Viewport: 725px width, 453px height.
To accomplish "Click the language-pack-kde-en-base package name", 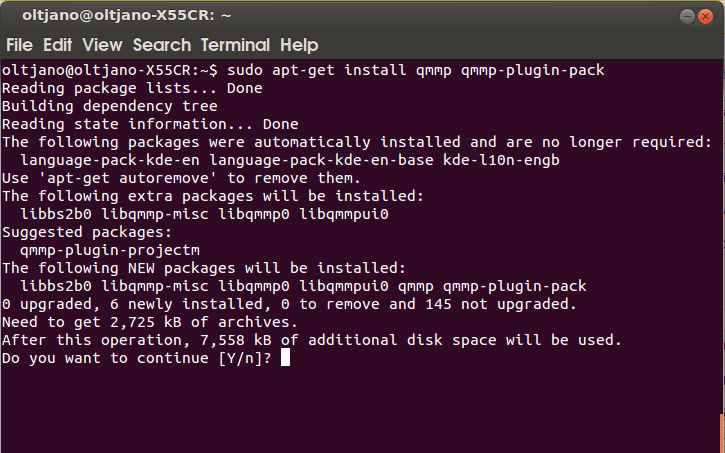I will click(x=324, y=160).
